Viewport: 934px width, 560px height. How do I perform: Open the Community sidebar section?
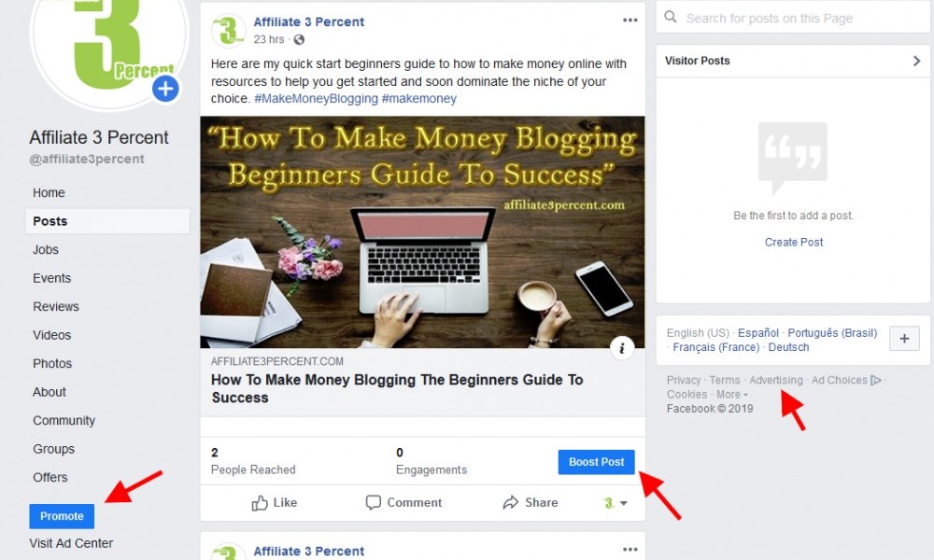(x=64, y=421)
